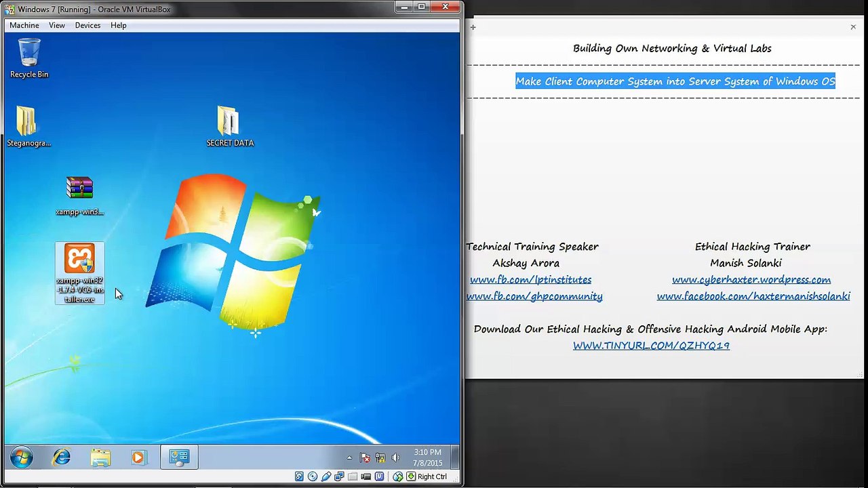The image size is (868, 488).
Task: Show hidden system tray icons
Action: [x=349, y=457]
